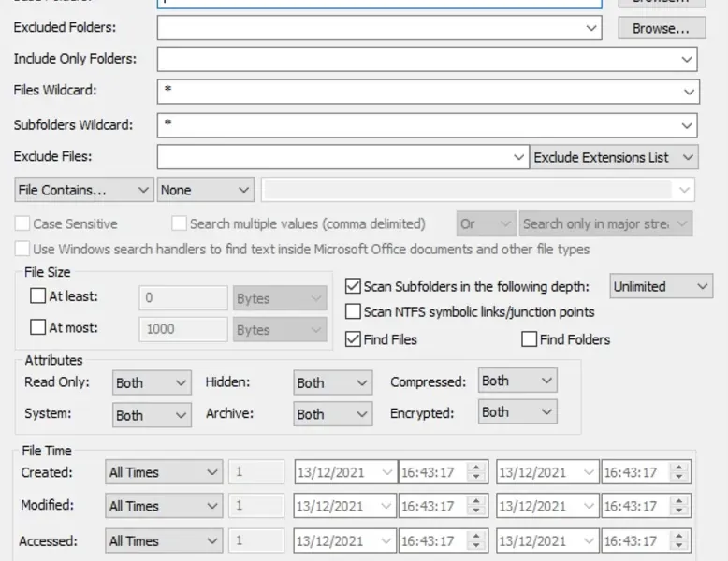Image resolution: width=728 pixels, height=561 pixels.
Task: Open the first Created date picker
Action: [345, 472]
